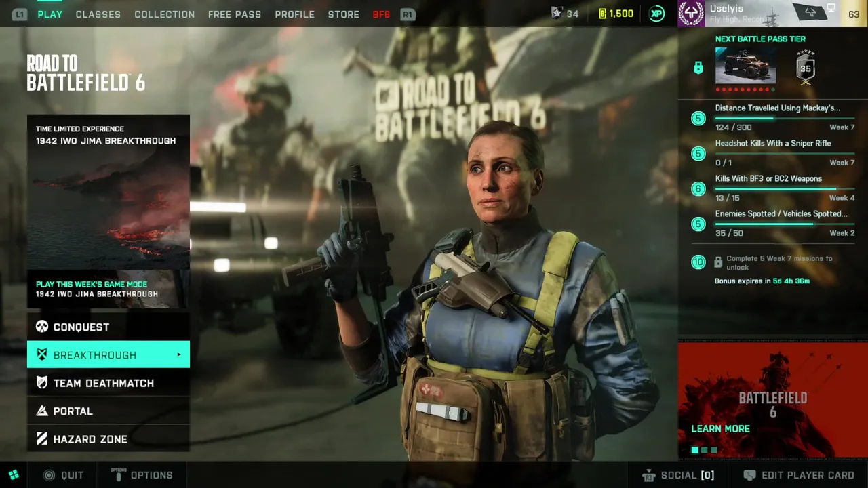Click the Team Deathmatch shield icon

coord(42,383)
